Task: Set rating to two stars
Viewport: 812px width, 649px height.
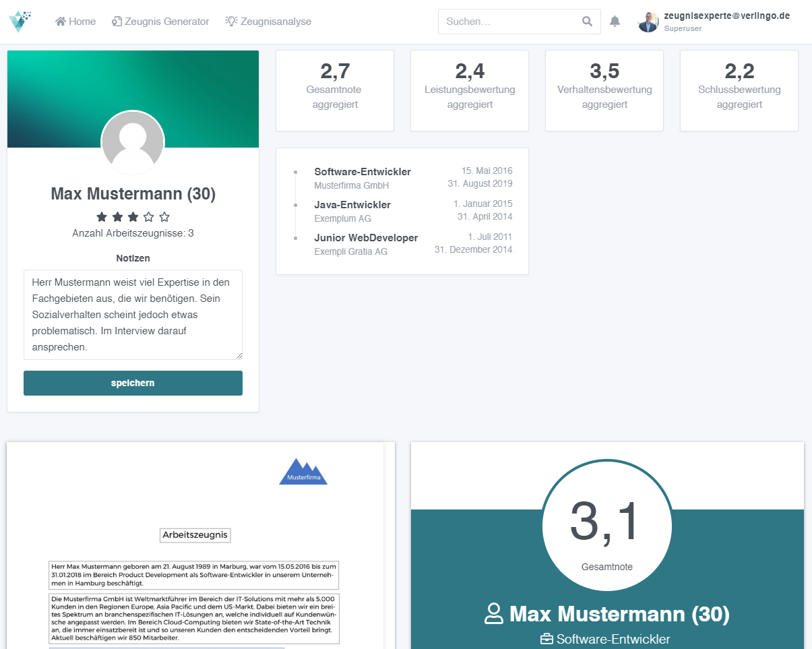Action: [117, 217]
